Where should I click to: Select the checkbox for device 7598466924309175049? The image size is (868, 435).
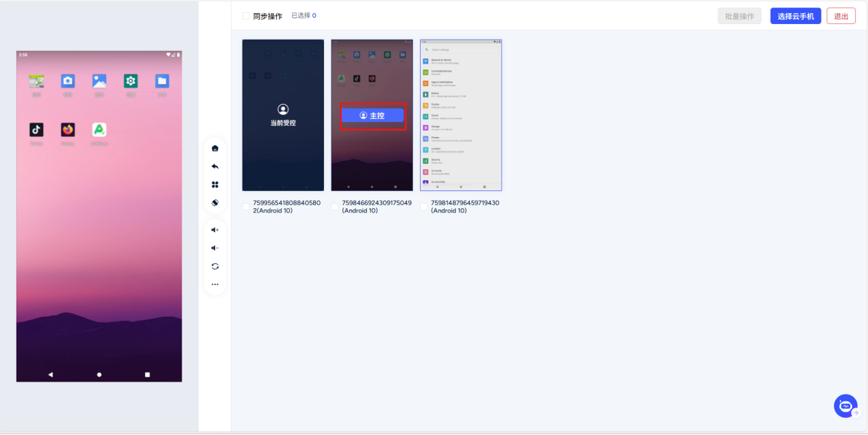tap(336, 207)
